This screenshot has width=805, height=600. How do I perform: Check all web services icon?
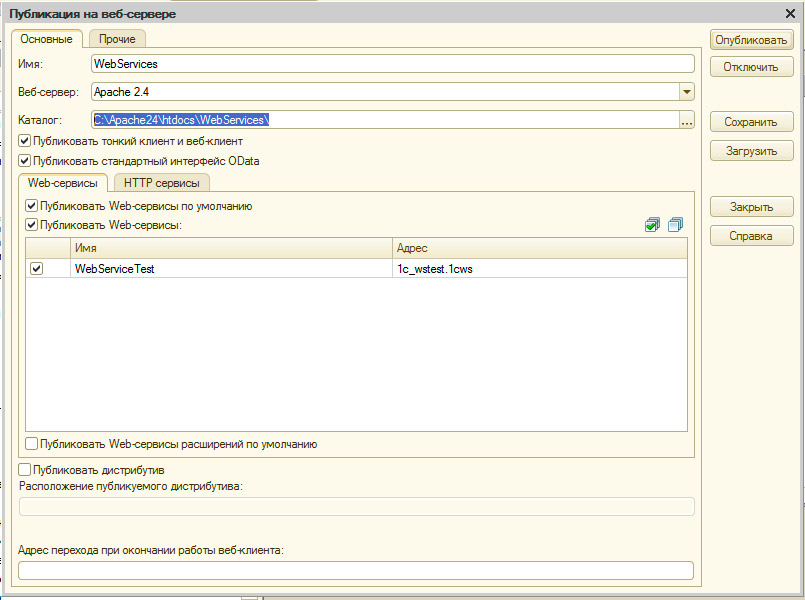(652, 225)
